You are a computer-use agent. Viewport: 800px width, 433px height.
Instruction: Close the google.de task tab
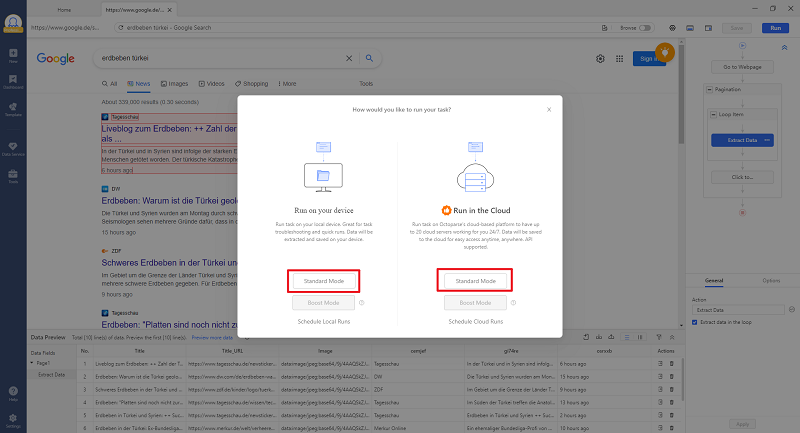(x=169, y=10)
